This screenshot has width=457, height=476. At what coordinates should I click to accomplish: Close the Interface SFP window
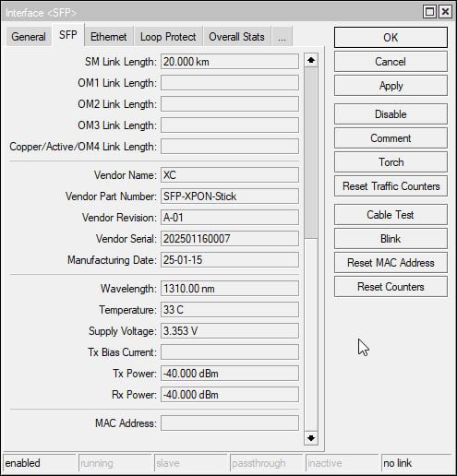(445, 12)
